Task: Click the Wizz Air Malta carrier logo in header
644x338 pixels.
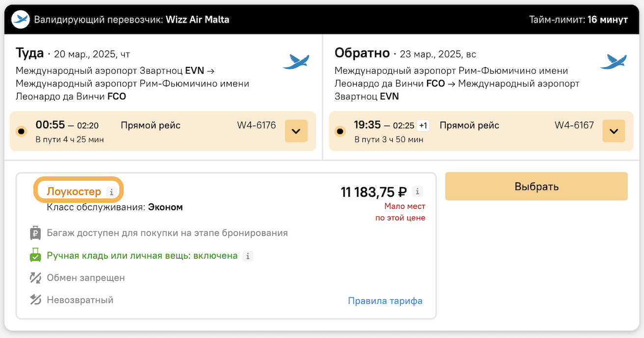Action: tap(20, 20)
